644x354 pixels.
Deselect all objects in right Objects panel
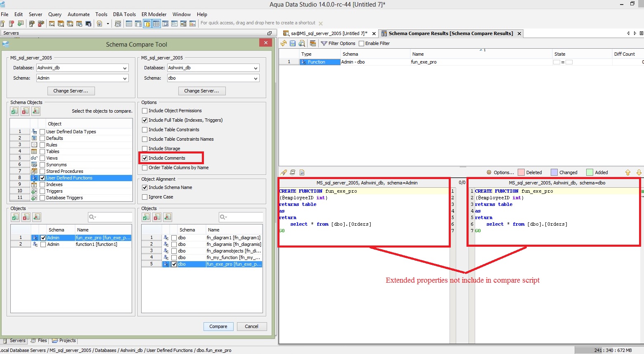click(157, 217)
